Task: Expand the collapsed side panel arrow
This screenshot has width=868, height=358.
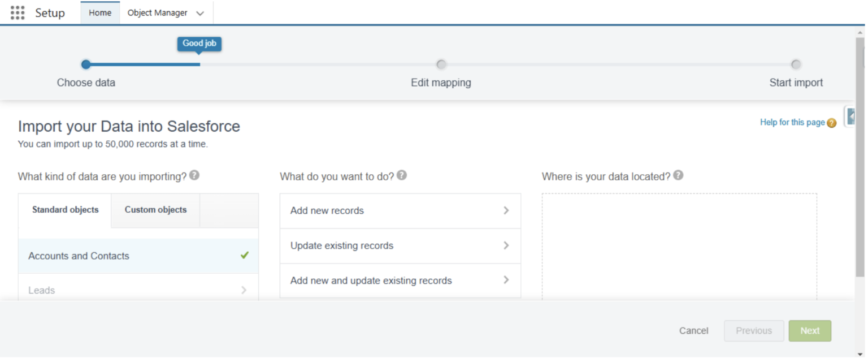Action: [x=851, y=117]
